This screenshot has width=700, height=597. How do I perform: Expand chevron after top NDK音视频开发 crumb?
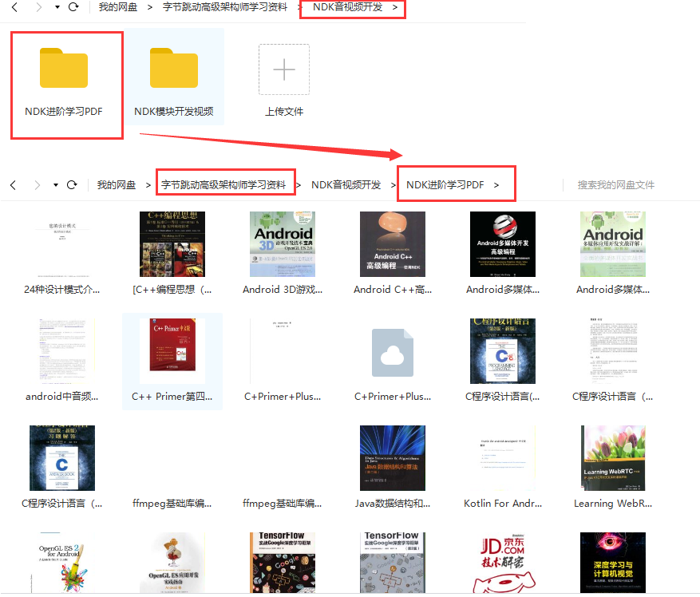(395, 7)
